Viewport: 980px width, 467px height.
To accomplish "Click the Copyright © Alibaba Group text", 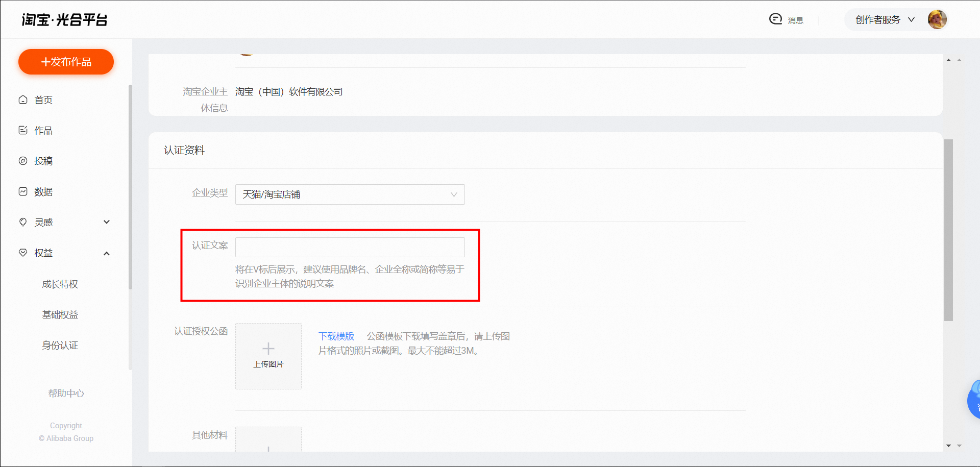I will click(66, 432).
